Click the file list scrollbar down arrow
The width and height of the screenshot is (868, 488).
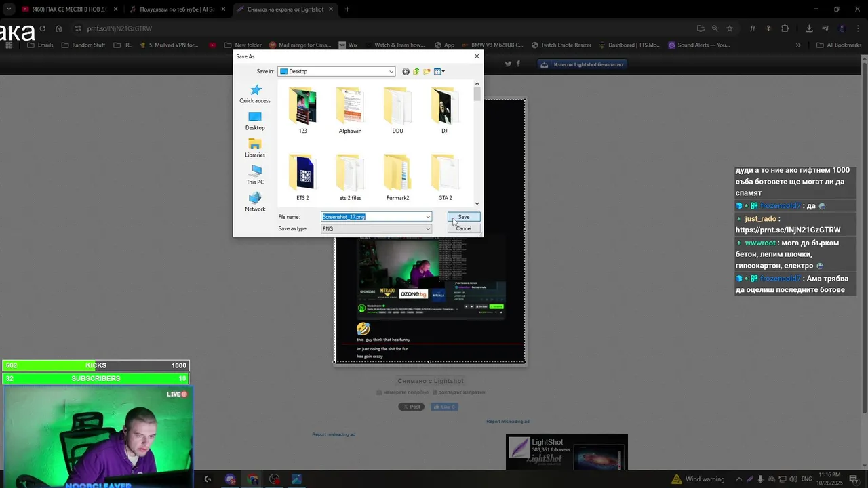(477, 203)
